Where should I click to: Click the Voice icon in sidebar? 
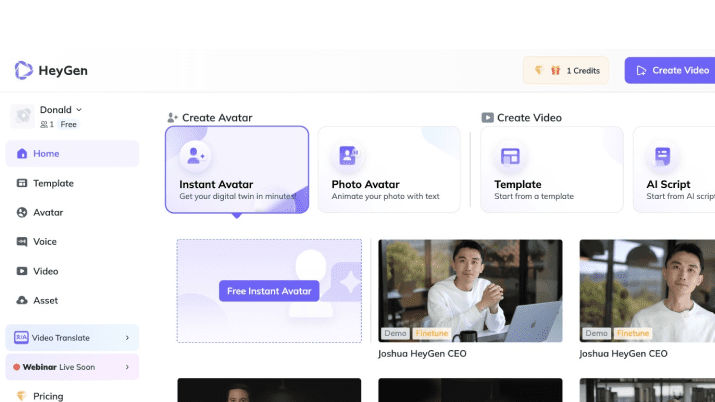point(22,241)
